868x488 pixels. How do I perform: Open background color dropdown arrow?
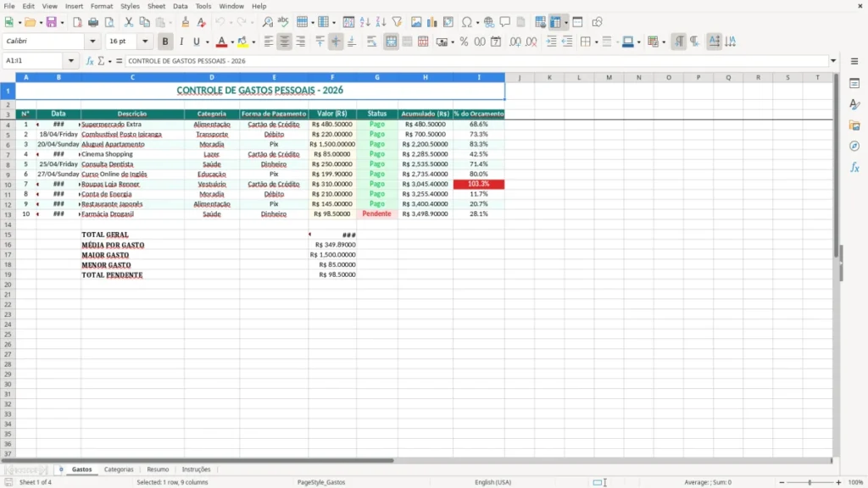(x=253, y=42)
